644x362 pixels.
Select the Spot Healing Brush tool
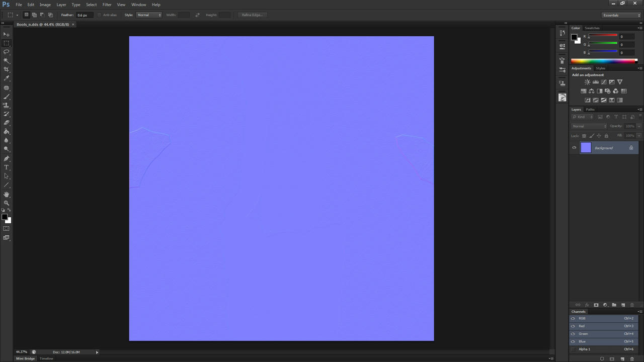(7, 87)
